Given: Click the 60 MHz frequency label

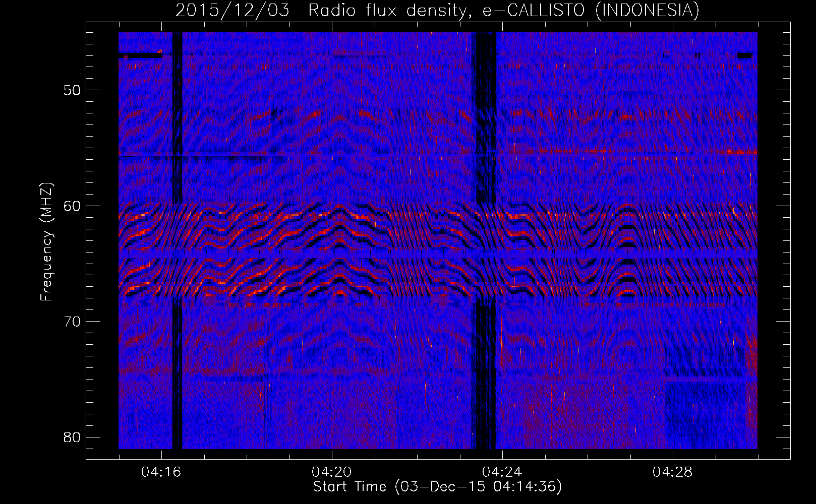Looking at the screenshot, I should pos(72,206).
